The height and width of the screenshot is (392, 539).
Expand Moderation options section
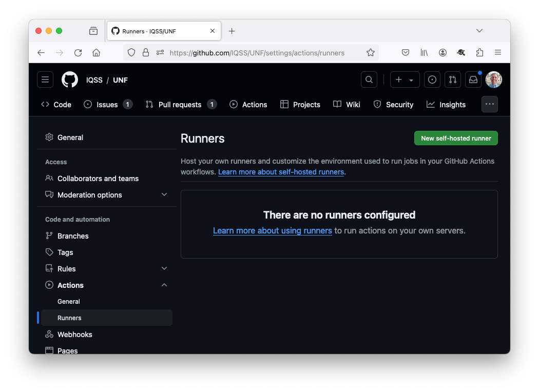click(164, 195)
